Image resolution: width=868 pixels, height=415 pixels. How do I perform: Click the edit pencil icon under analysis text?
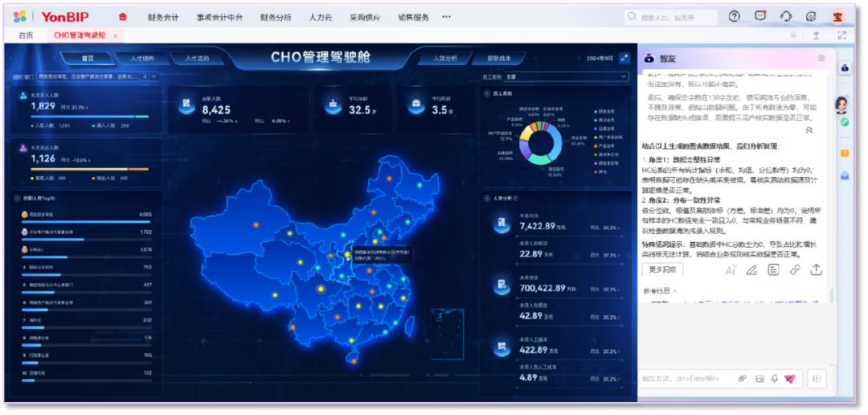click(x=751, y=269)
